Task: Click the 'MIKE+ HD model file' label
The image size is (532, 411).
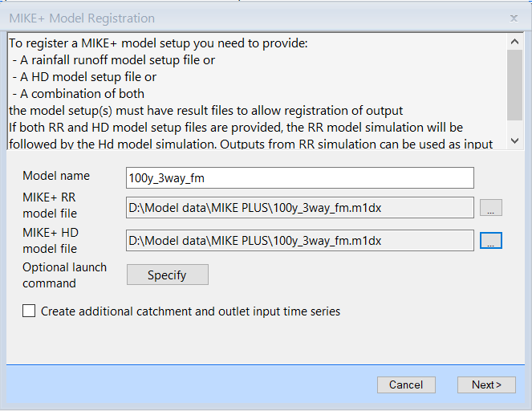Action: [x=51, y=241]
